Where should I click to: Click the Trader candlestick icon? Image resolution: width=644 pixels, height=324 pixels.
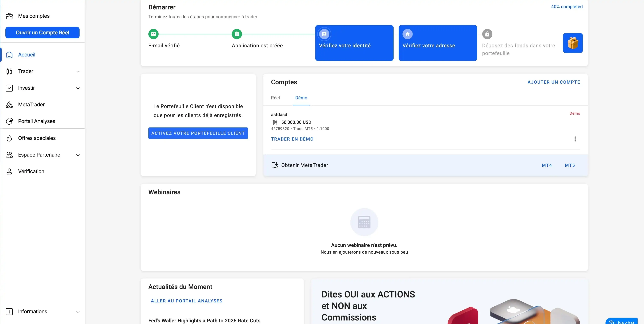click(9, 71)
